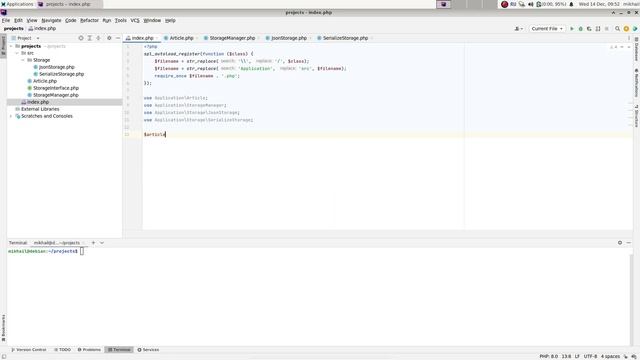
Task: Open the File menu
Action: click(x=6, y=20)
